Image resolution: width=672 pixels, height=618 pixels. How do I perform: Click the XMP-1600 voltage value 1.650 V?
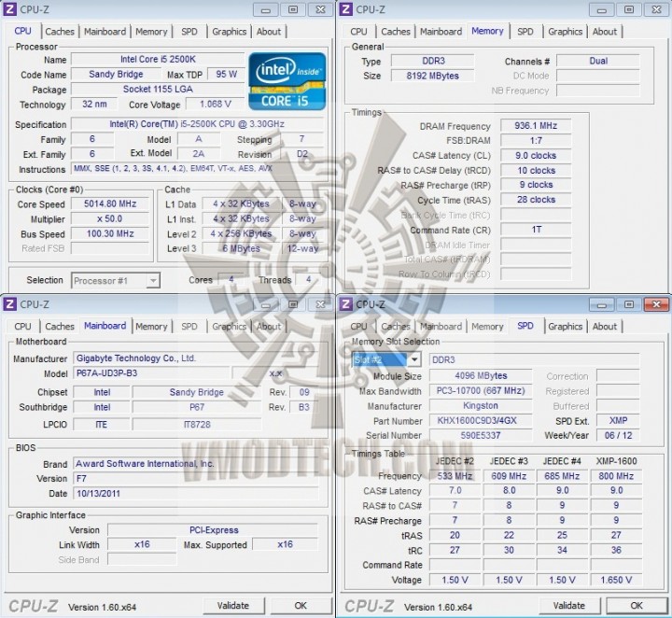[616, 581]
